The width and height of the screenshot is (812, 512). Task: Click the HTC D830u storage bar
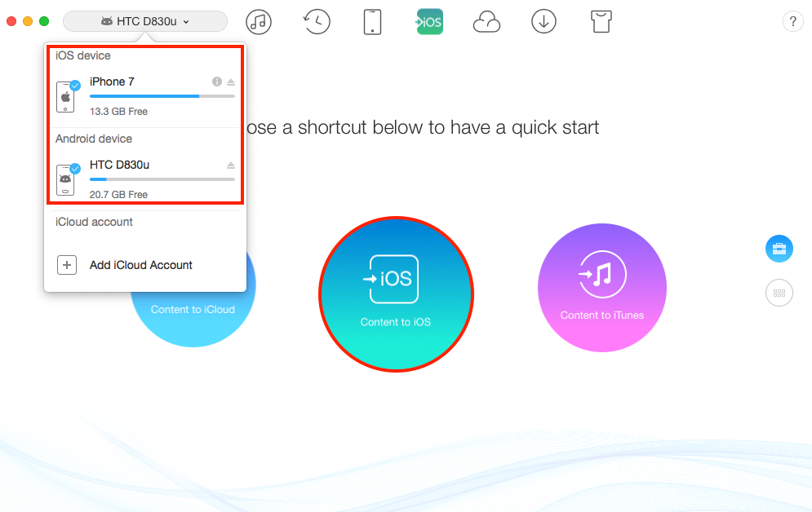tap(162, 179)
